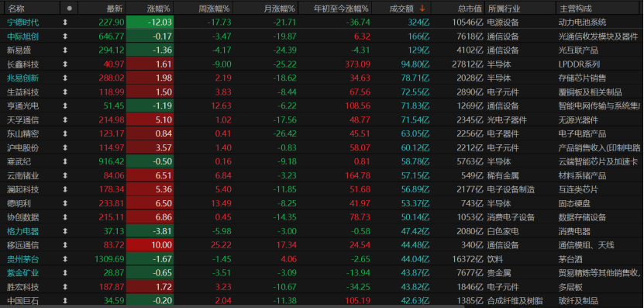The width and height of the screenshot is (644, 308).
Task: Click the pin icon for 兆易创新
Action: [x=65, y=78]
